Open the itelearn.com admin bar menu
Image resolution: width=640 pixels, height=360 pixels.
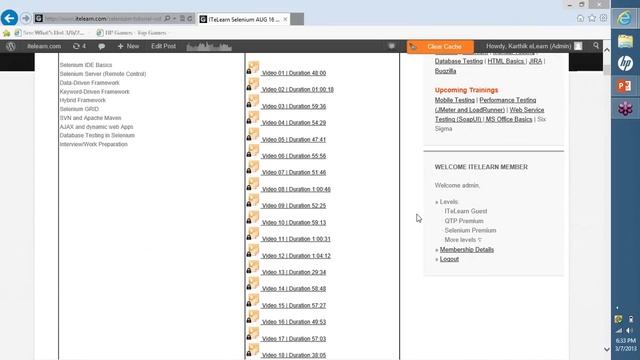click(44, 47)
